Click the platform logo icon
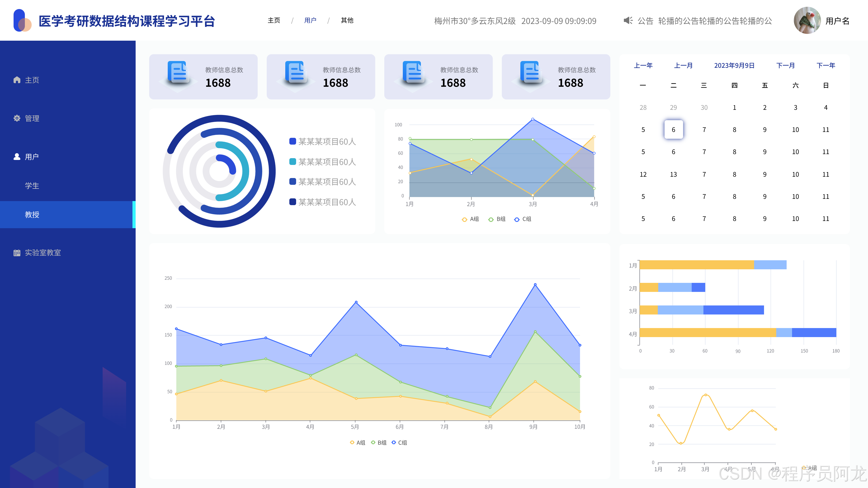868x488 pixels. click(x=22, y=21)
